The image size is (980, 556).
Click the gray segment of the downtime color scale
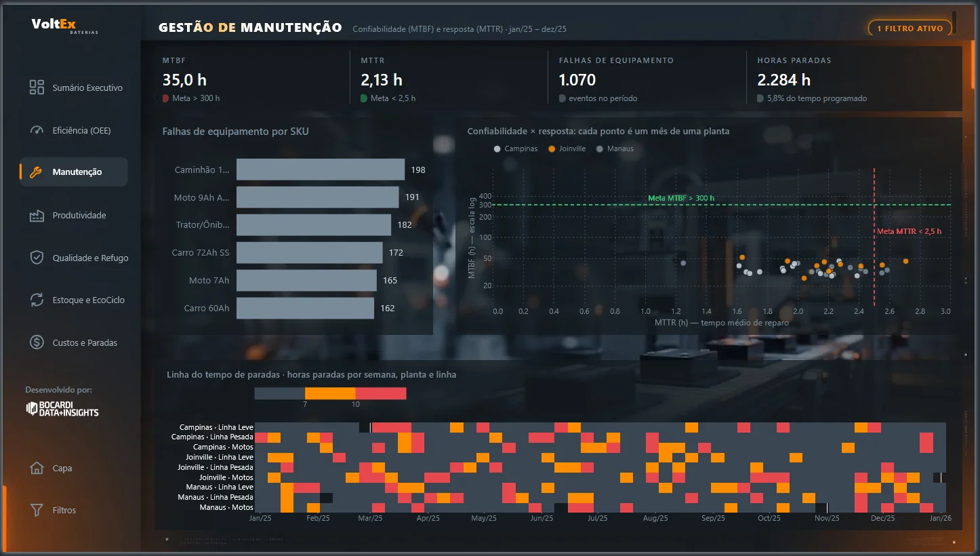click(x=280, y=393)
